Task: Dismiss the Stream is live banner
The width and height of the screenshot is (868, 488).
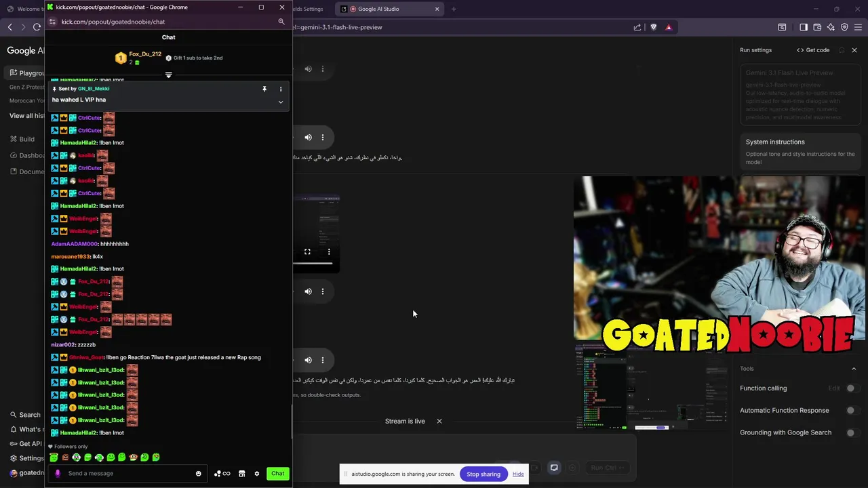Action: [439, 421]
